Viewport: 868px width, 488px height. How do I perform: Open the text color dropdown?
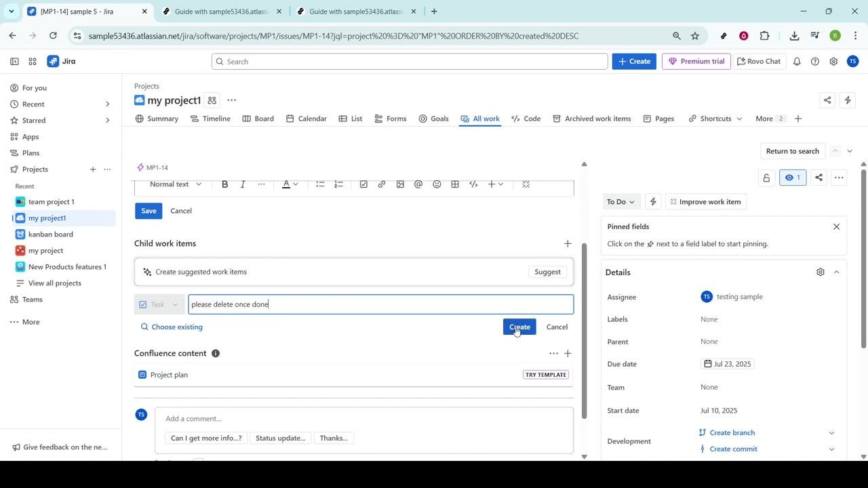(x=290, y=184)
